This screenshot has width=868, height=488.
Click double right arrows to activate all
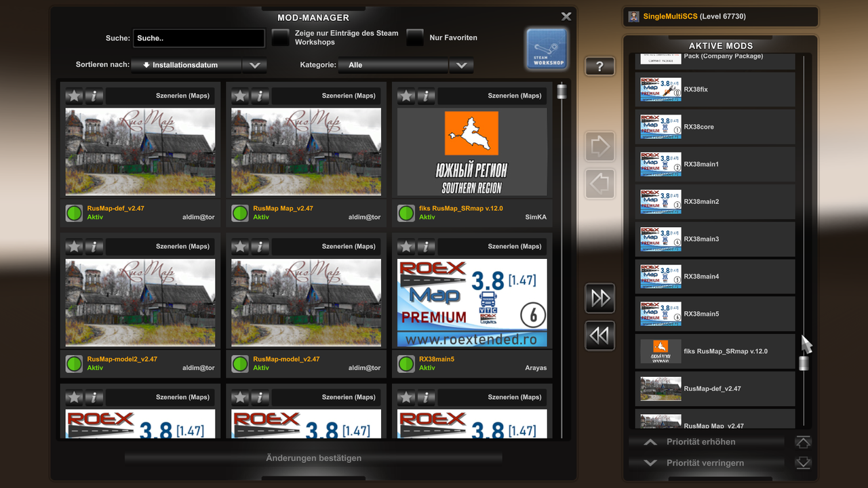point(599,298)
